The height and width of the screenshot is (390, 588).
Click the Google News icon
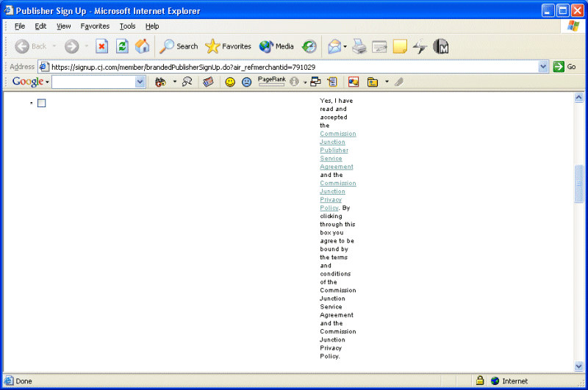[x=208, y=82]
